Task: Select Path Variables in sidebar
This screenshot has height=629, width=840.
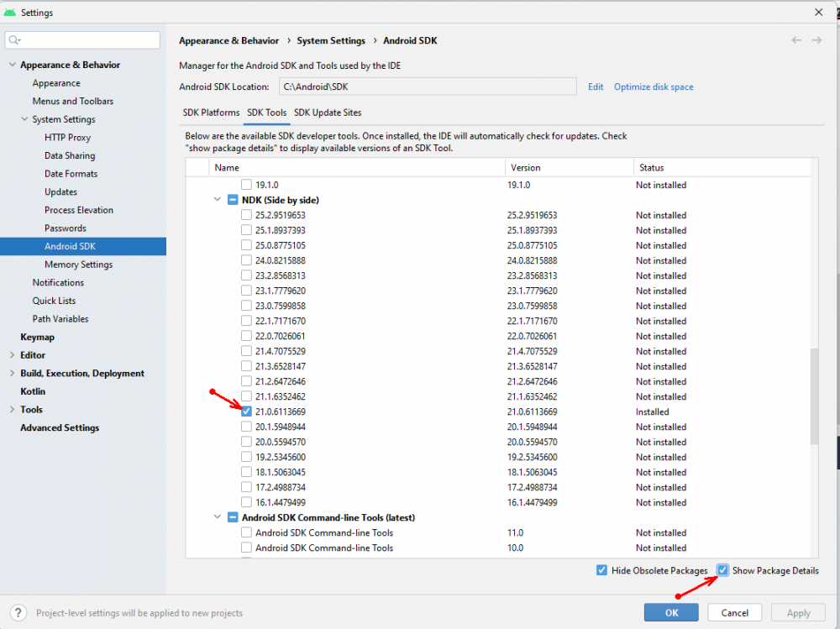Action: click(x=60, y=319)
